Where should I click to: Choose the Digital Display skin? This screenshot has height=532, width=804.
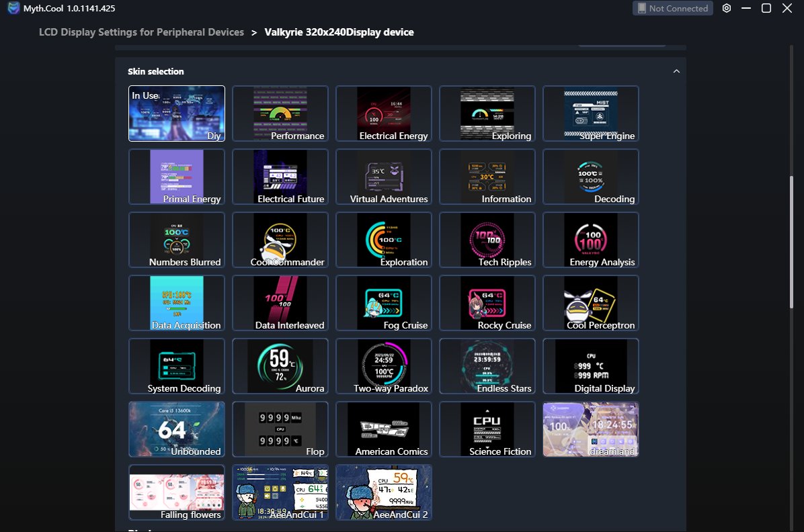(591, 366)
